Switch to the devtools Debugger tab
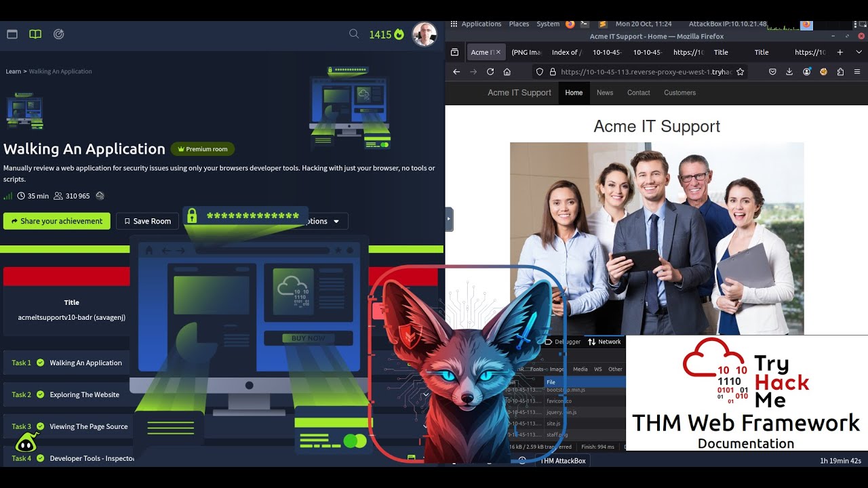The width and height of the screenshot is (868, 488). point(563,342)
